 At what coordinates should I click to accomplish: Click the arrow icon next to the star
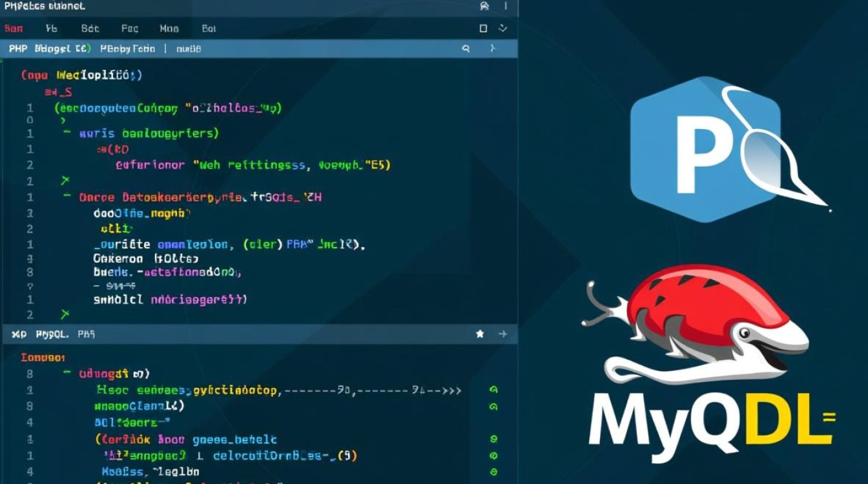click(x=502, y=334)
